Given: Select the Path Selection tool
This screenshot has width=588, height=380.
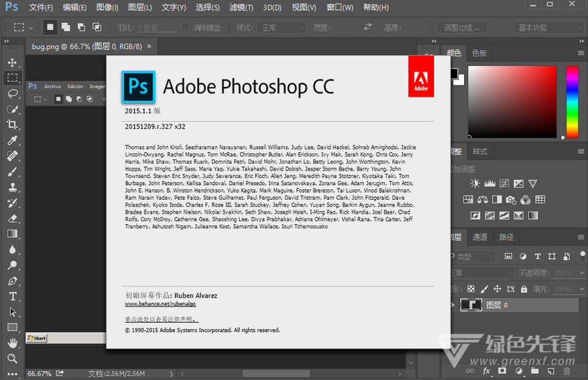Looking at the screenshot, I should (13, 312).
